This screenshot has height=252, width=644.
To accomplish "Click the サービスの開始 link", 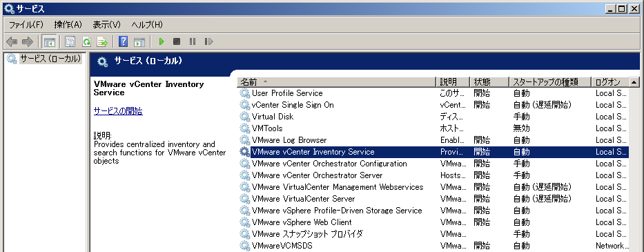I will point(118,111).
